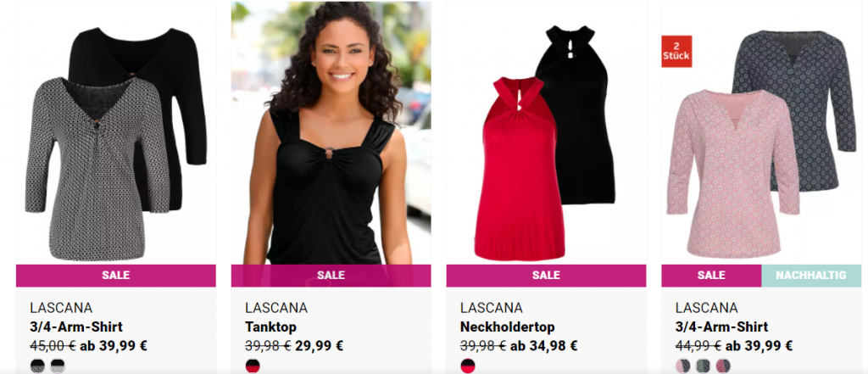Select the middle grey-green swatch of the last shirt

(703, 366)
